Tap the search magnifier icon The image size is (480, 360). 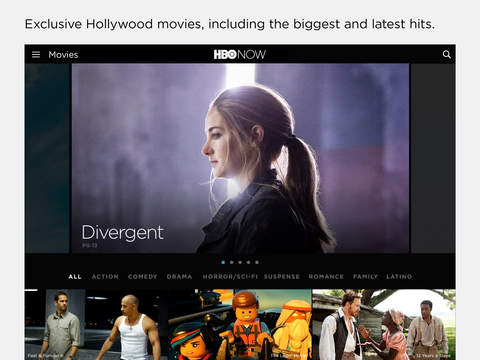[446, 54]
